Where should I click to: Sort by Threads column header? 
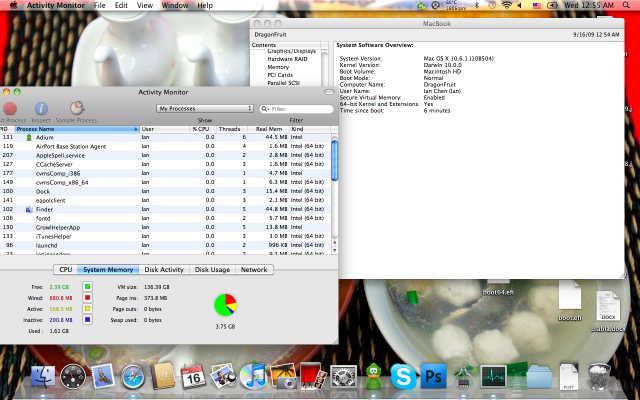[231, 129]
